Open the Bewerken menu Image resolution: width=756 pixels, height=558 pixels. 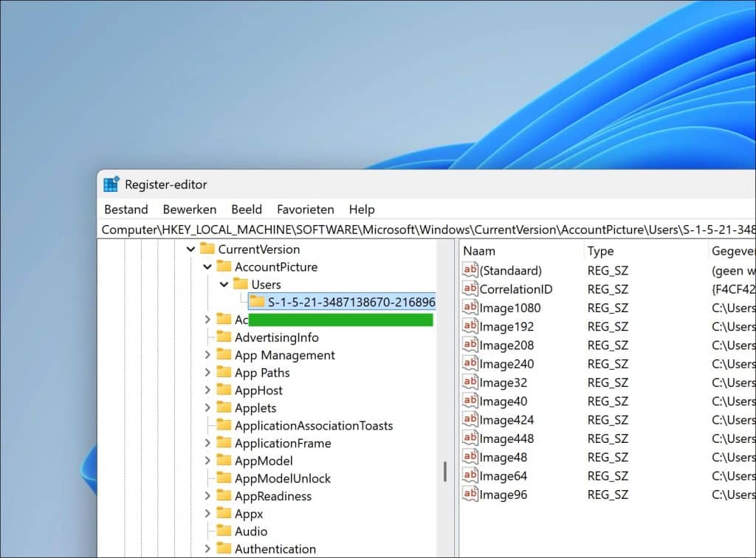(190, 209)
